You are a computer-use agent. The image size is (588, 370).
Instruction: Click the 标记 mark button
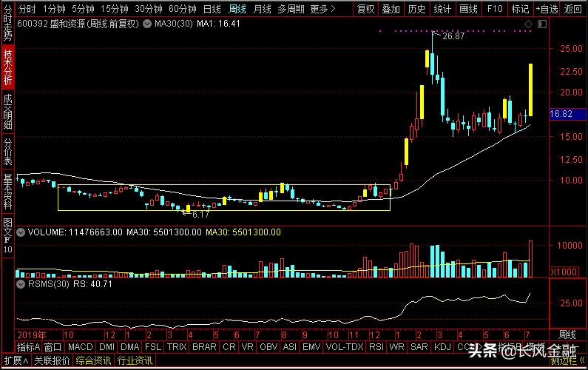pos(520,9)
